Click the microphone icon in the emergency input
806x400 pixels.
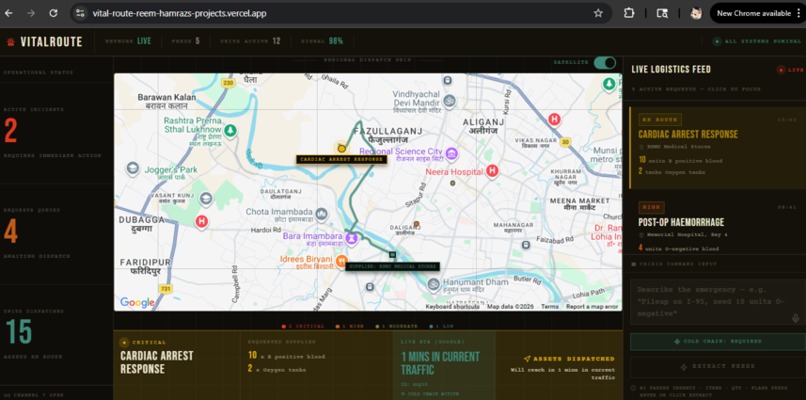point(796,318)
